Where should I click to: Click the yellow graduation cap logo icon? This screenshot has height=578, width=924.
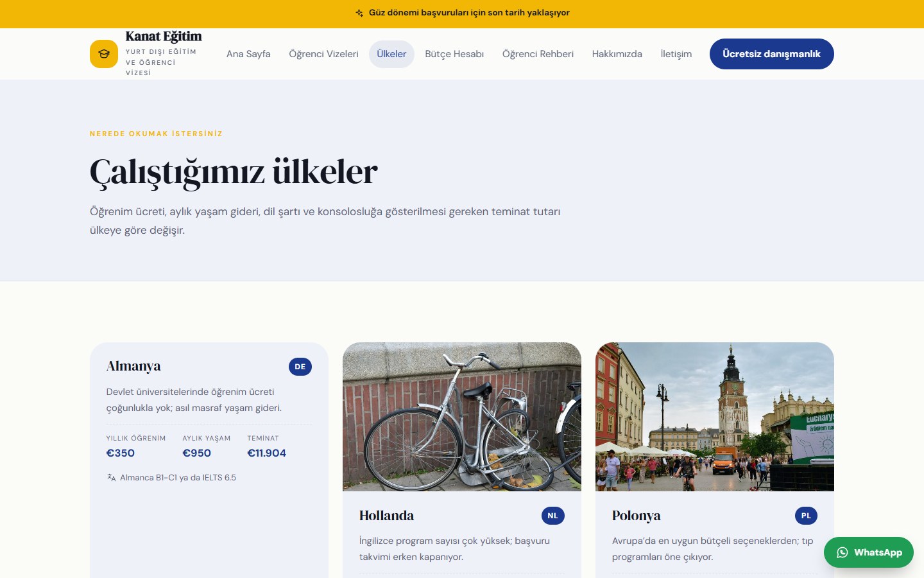tap(104, 54)
